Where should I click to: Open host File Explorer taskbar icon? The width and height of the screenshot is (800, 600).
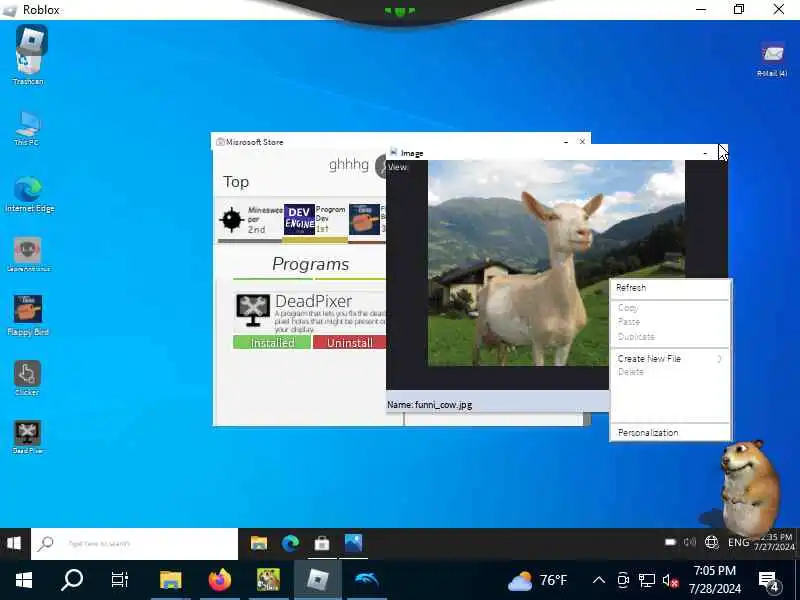(x=170, y=580)
